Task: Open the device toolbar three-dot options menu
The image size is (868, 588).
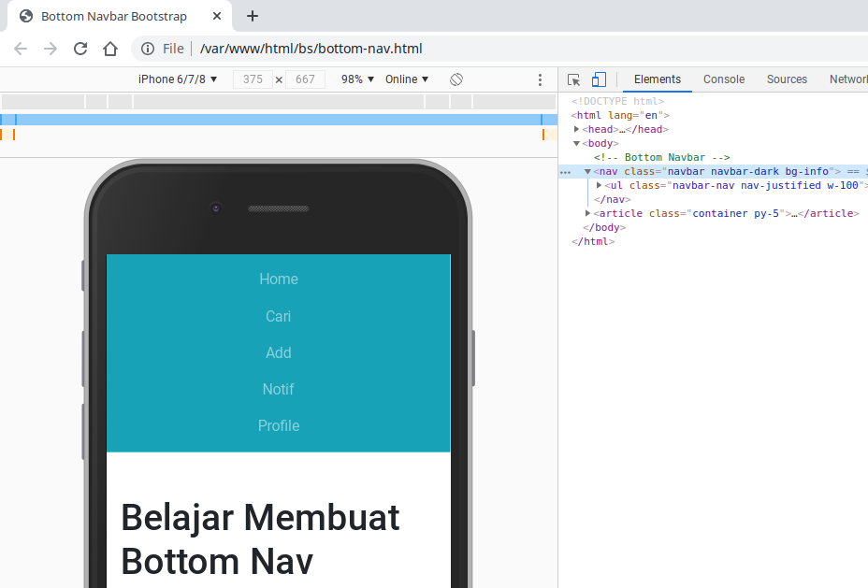Action: [x=540, y=79]
